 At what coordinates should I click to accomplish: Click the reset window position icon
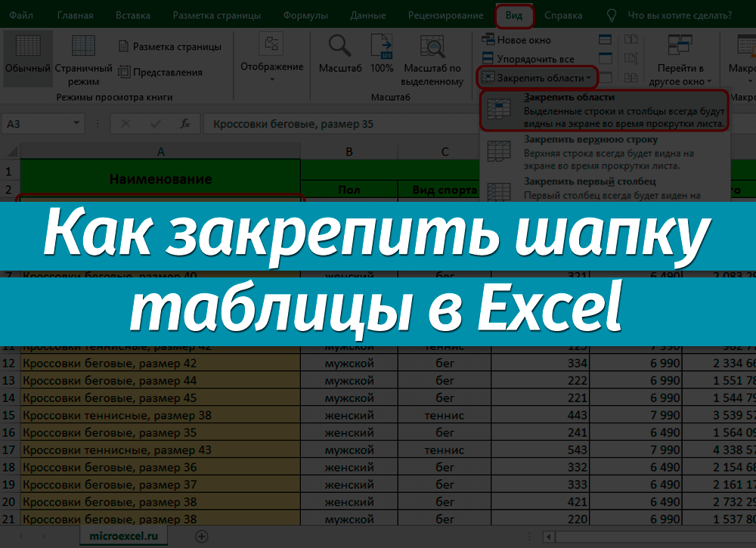(x=631, y=77)
